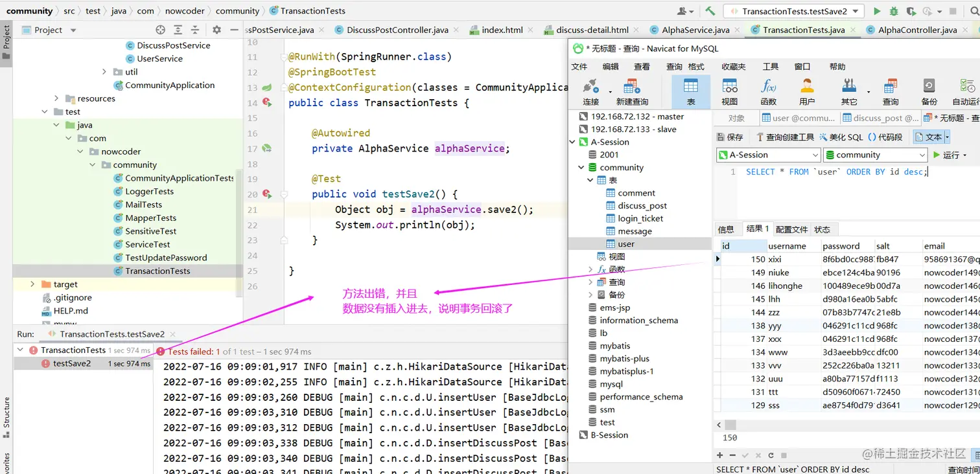Open the user account dropdown in IntelliJ
The height and width of the screenshot is (474, 980).
click(x=686, y=11)
